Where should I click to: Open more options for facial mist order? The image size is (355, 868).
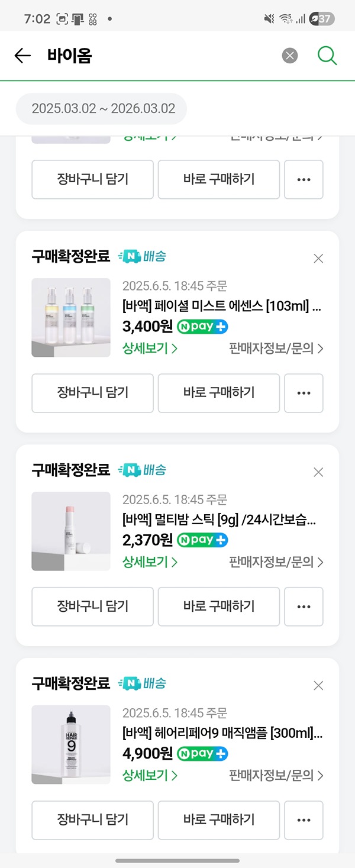tap(304, 393)
